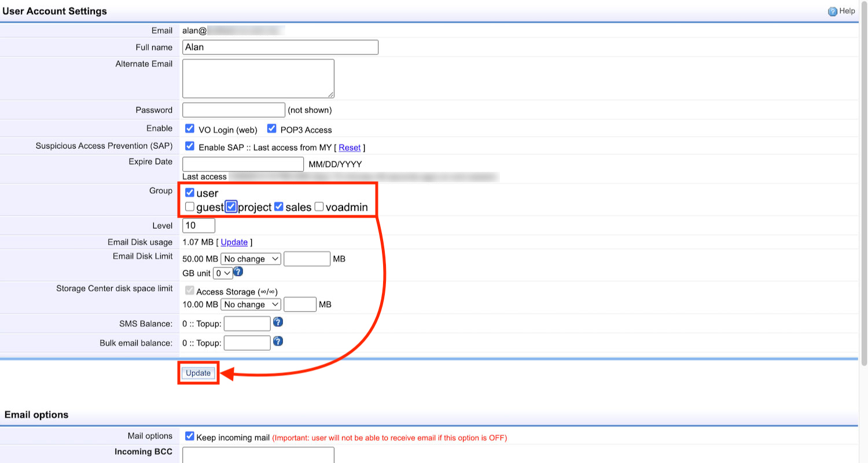
Task: Enable the voadmin group checkbox
Action: (319, 207)
